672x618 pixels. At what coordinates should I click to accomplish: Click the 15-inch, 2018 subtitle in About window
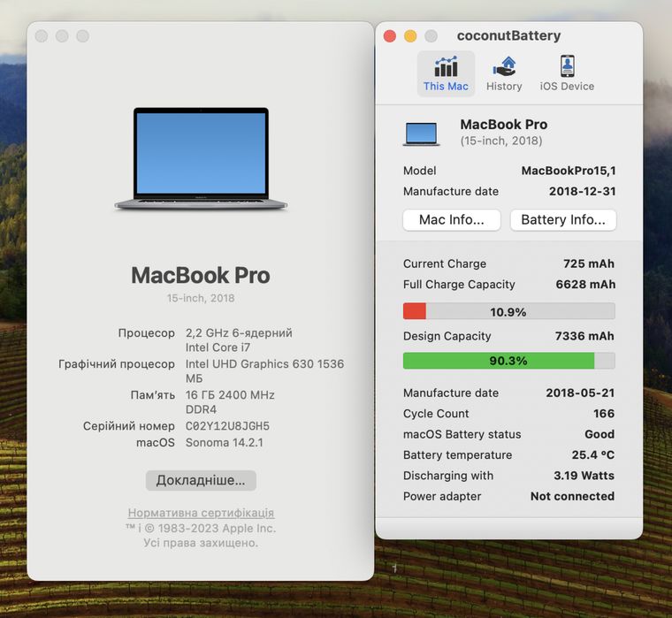tap(201, 298)
